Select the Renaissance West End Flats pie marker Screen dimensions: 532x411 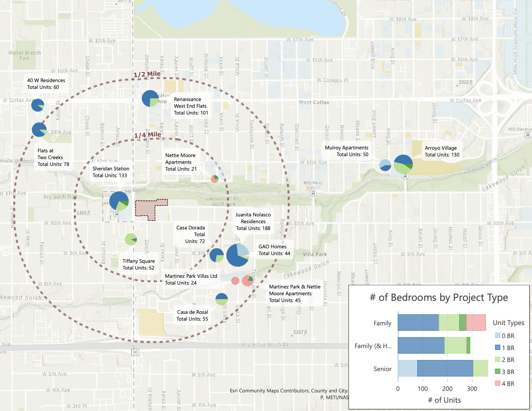(150, 99)
